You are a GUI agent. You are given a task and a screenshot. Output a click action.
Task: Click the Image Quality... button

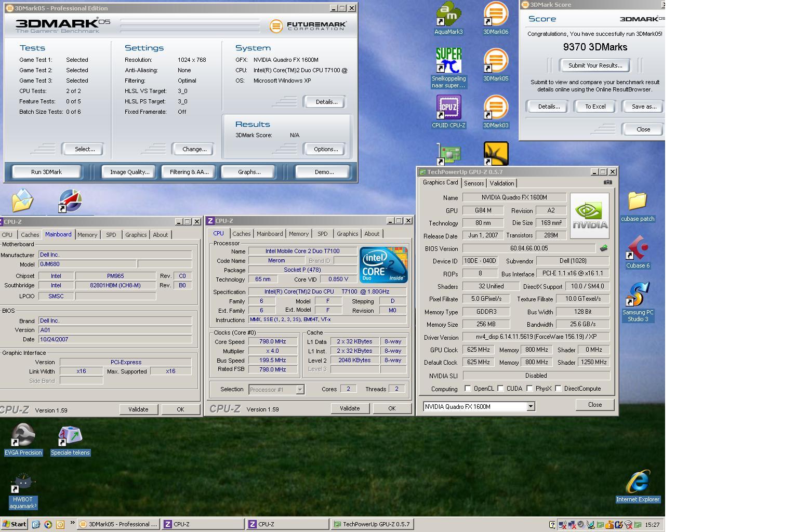129,172
